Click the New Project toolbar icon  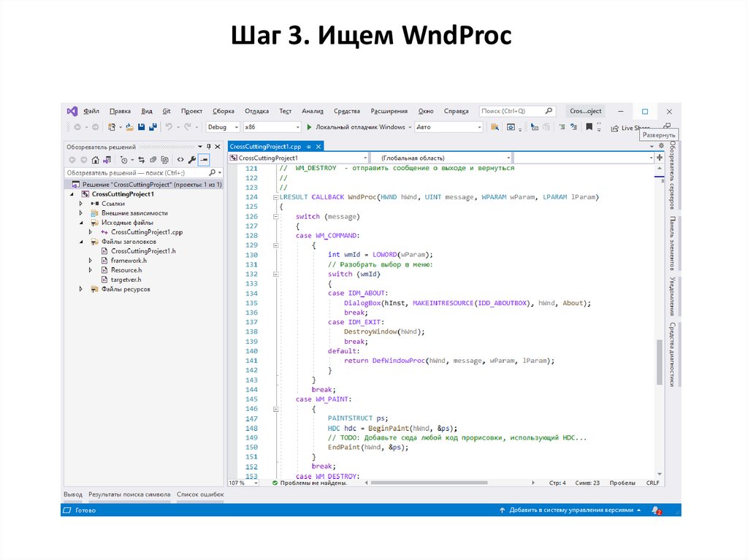pyautogui.click(x=112, y=127)
